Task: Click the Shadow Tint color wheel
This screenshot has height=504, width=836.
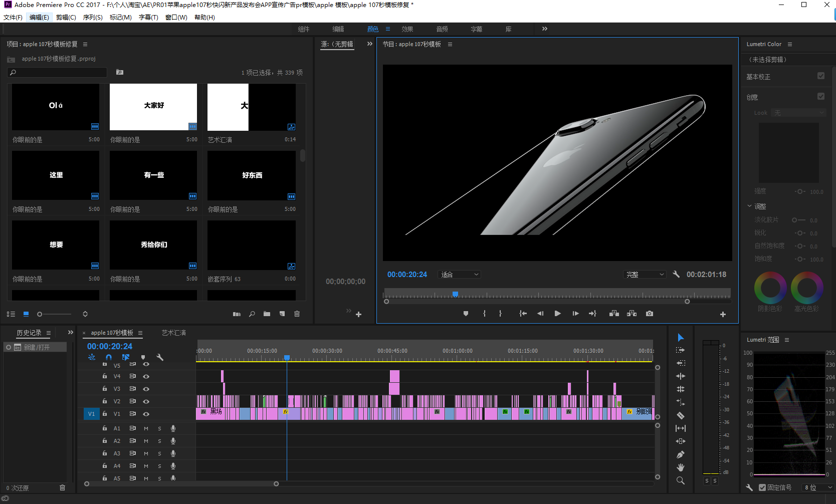Action: pos(770,288)
